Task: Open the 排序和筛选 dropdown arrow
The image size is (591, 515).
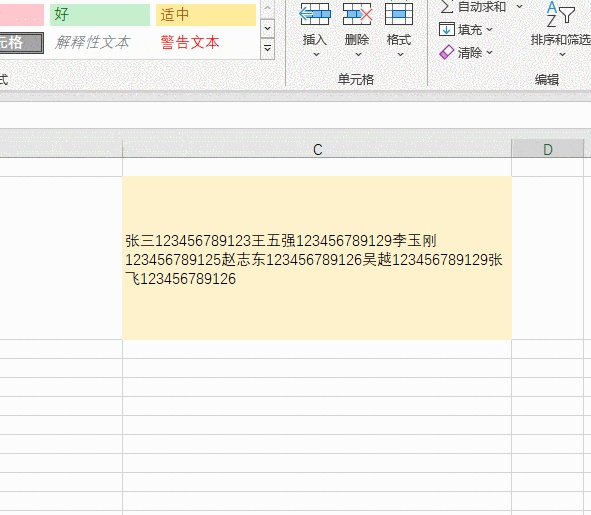Action: [562, 55]
